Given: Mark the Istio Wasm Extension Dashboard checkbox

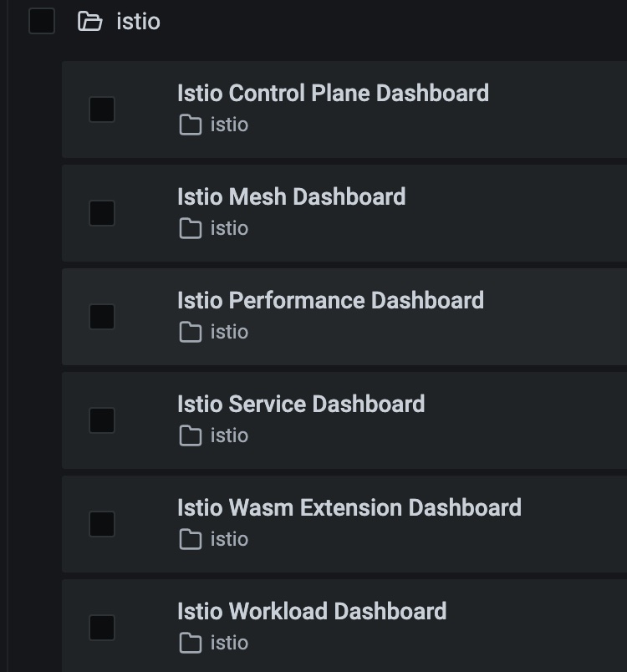Looking at the screenshot, I should pos(102,524).
